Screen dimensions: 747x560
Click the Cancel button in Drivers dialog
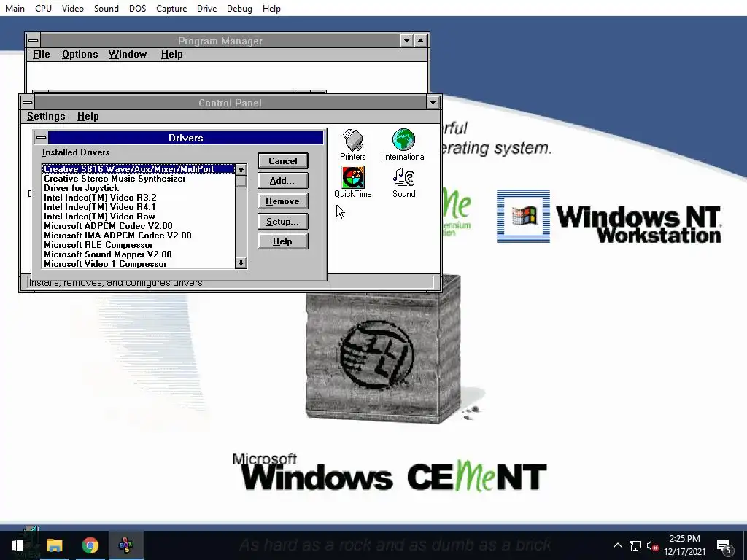[283, 161]
